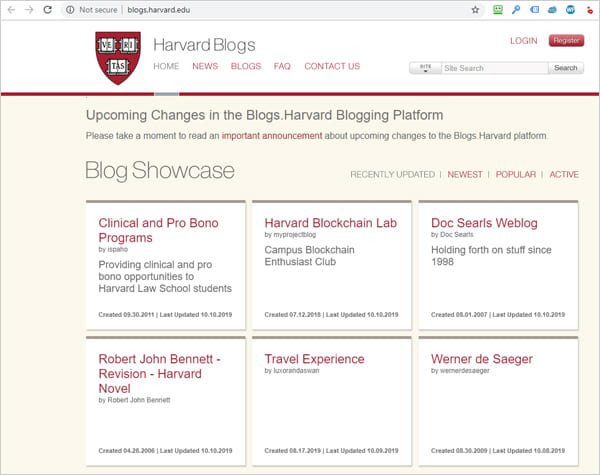Click the 'Upcoming Changes in the Blogs.Harvard' heading
This screenshot has height=475, width=600.
[x=264, y=115]
